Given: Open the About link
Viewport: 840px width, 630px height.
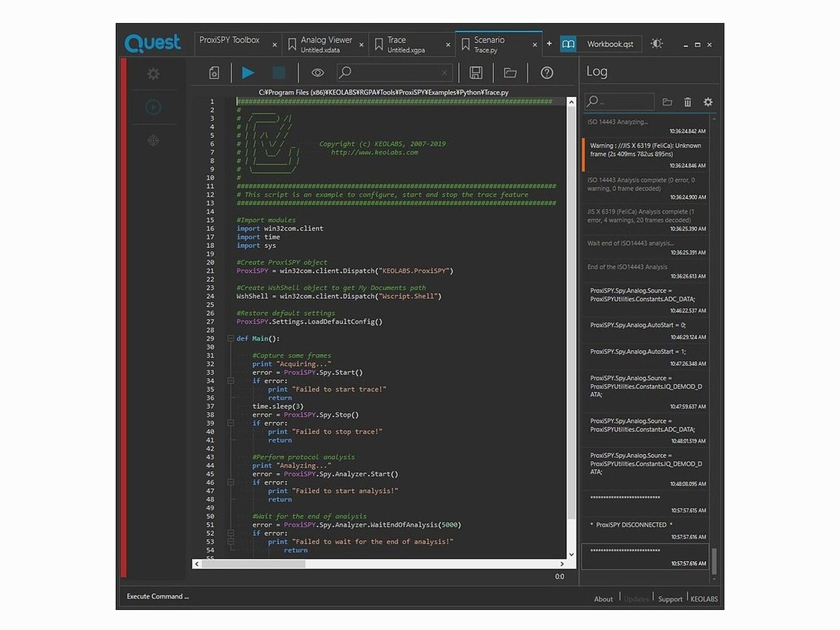Looking at the screenshot, I should click(603, 599).
